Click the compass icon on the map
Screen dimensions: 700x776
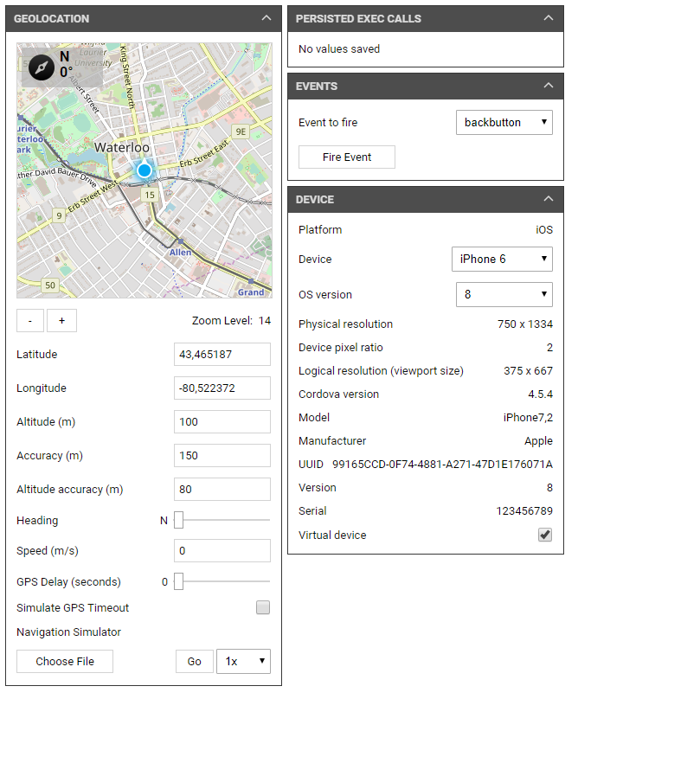coord(42,67)
